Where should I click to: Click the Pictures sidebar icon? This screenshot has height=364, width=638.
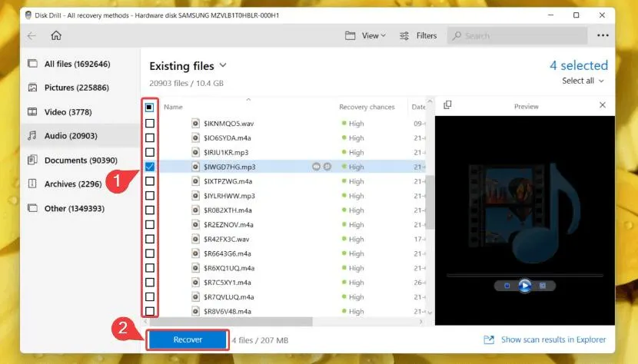[x=32, y=88]
